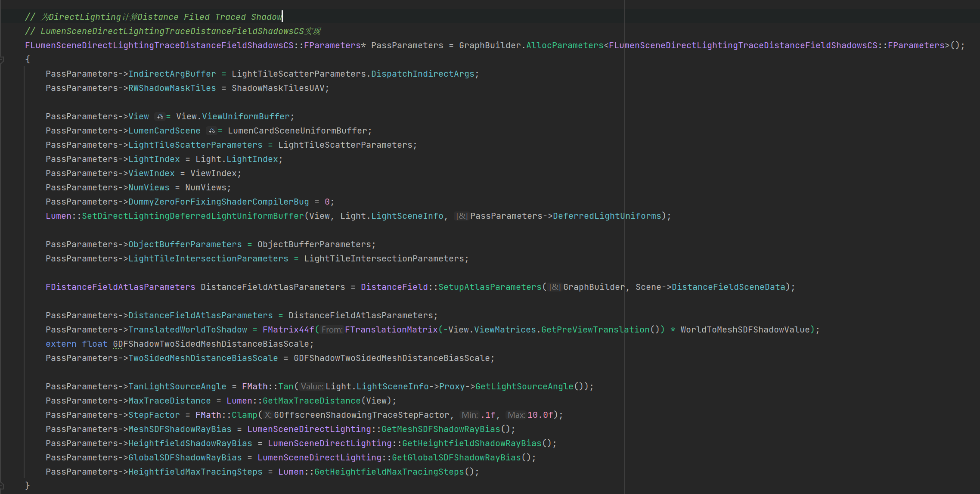This screenshot has height=494, width=980.
Task: Place cursor in the LumenSceneDirectLightingTraceDistanceFieldShadowsCS comment line
Action: (172, 31)
